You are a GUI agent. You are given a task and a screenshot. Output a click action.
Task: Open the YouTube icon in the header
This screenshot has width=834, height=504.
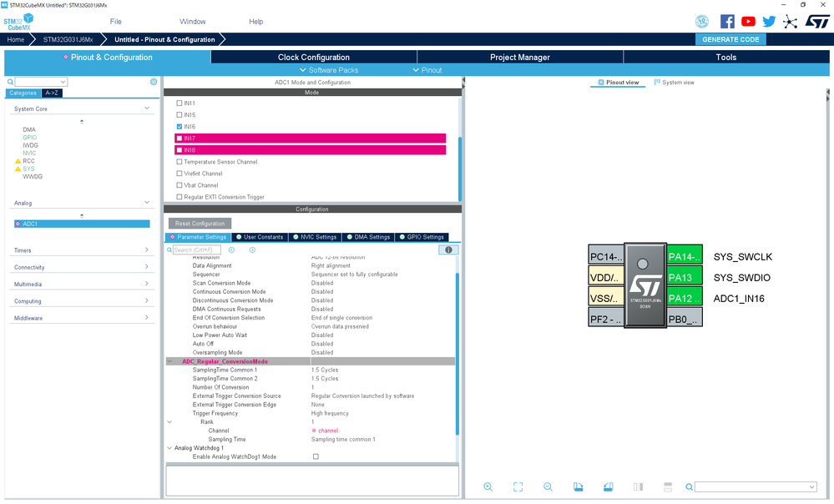point(748,21)
